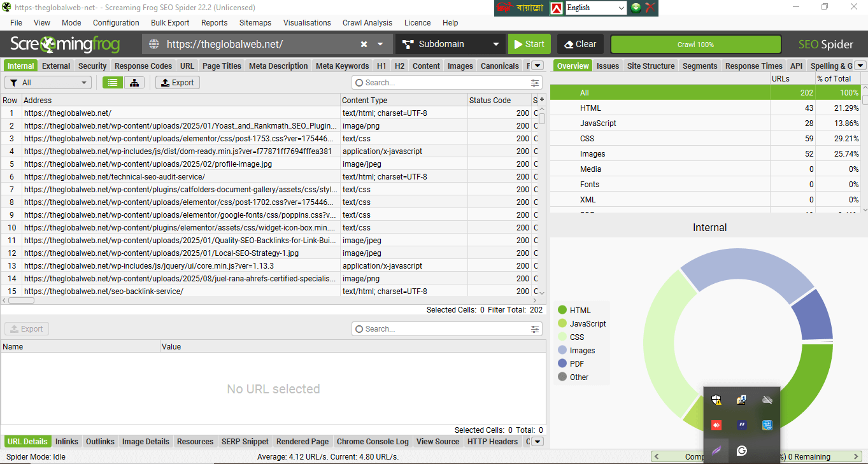This screenshot has height=464, width=868.
Task: Expand hidden bottom tabs overflow arrow
Action: pos(537,441)
